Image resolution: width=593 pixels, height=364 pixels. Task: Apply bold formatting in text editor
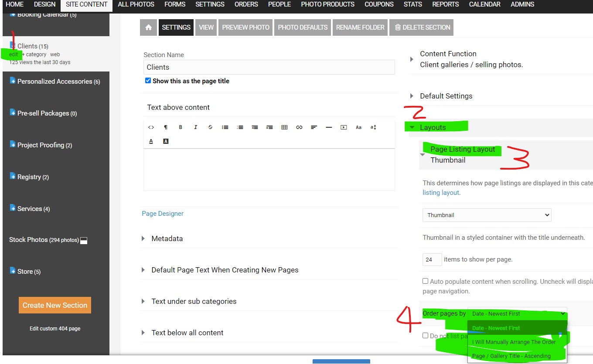[x=181, y=127]
